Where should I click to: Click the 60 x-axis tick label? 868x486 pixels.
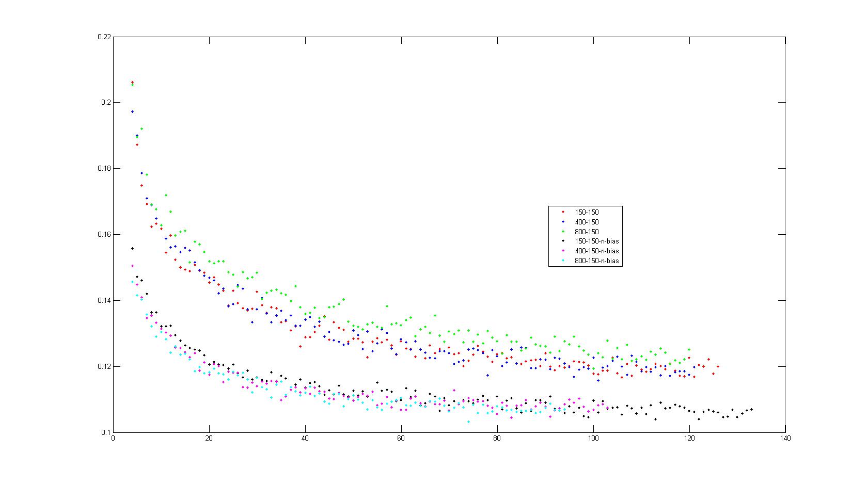[x=401, y=439]
